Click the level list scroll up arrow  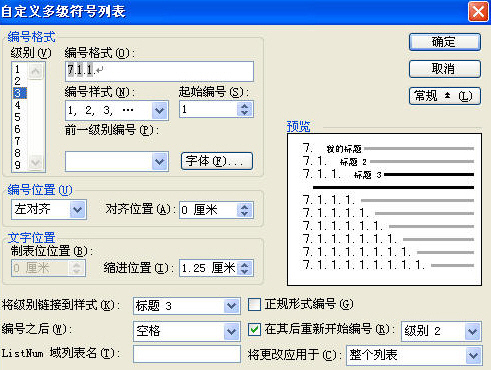click(35, 70)
